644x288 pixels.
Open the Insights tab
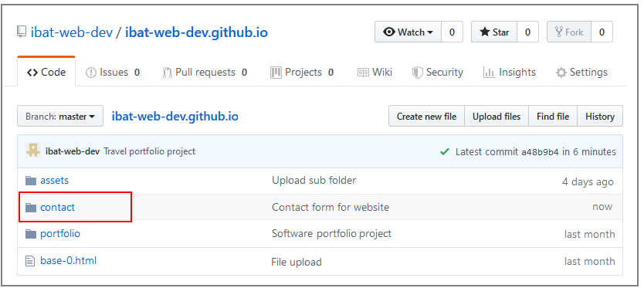click(x=510, y=73)
